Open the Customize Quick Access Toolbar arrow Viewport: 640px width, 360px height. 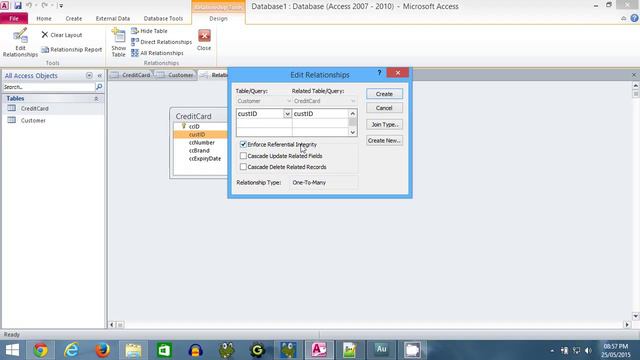(61, 6)
